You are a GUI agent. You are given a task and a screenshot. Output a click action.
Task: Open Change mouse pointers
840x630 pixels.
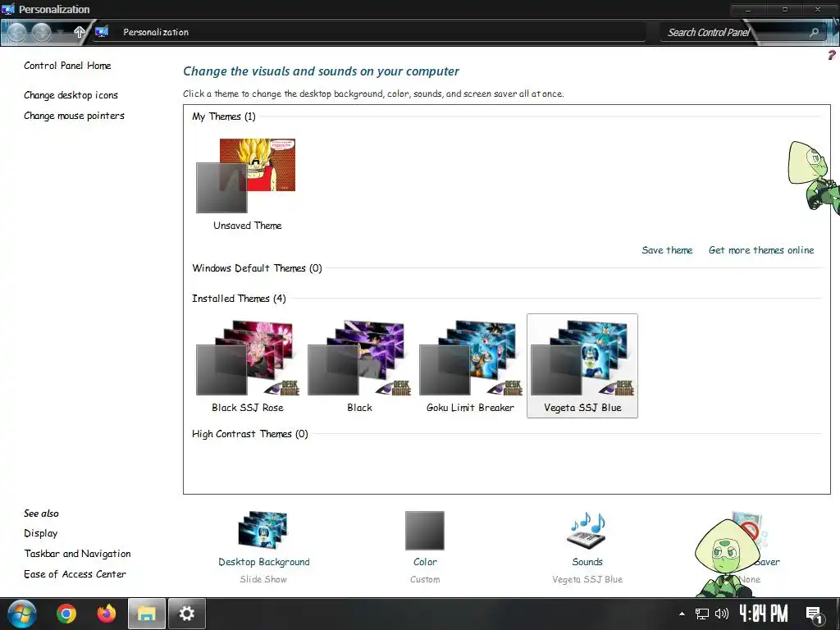pyautogui.click(x=74, y=116)
